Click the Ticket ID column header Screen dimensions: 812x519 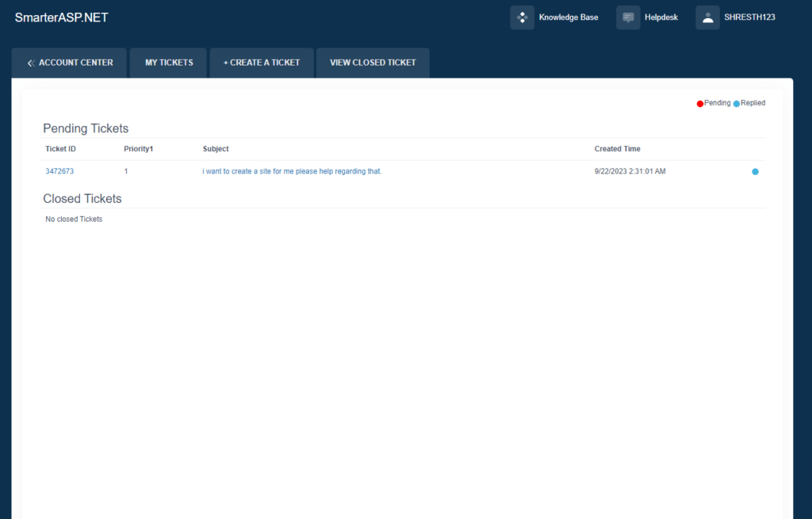click(x=60, y=149)
